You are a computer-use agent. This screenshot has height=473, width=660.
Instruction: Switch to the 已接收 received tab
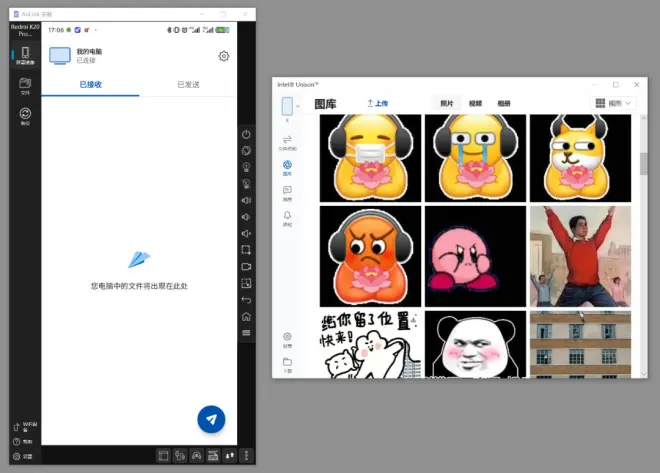point(90,85)
